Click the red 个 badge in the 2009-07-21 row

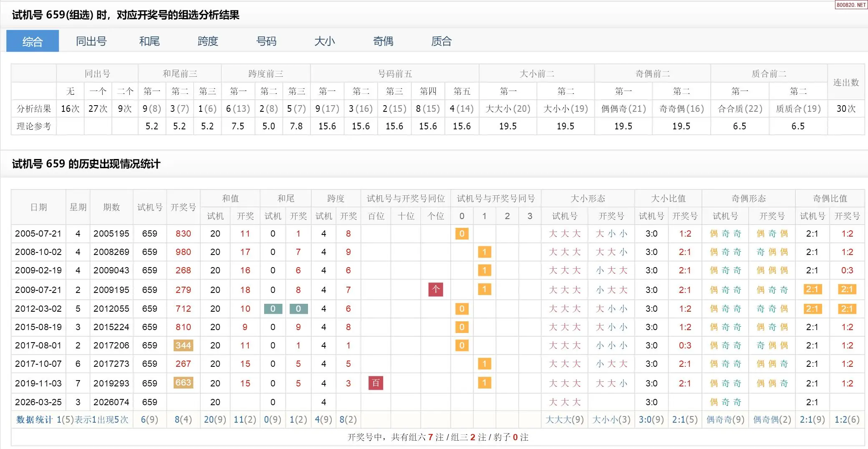coord(436,290)
